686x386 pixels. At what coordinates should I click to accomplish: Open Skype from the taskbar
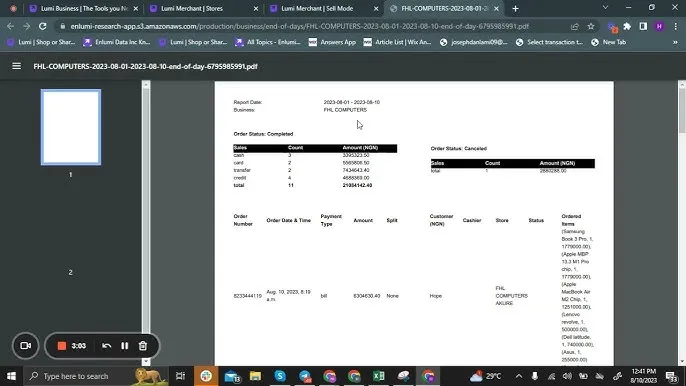tap(280, 376)
